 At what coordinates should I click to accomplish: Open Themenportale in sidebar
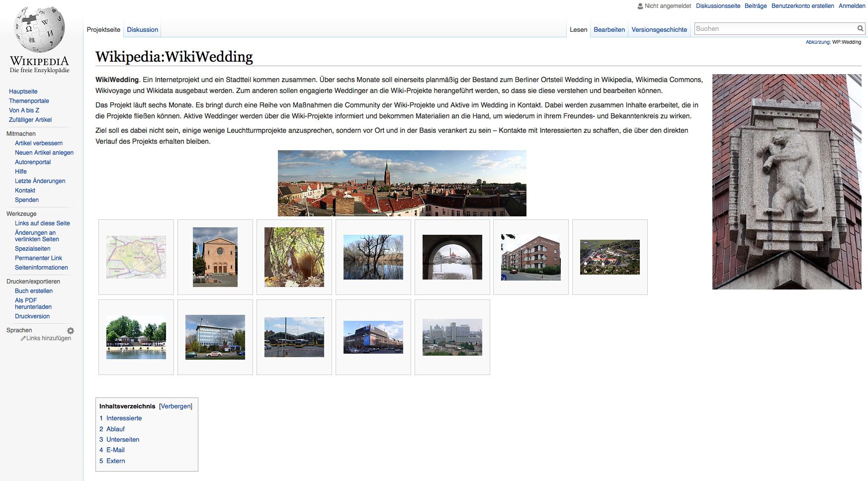29,101
